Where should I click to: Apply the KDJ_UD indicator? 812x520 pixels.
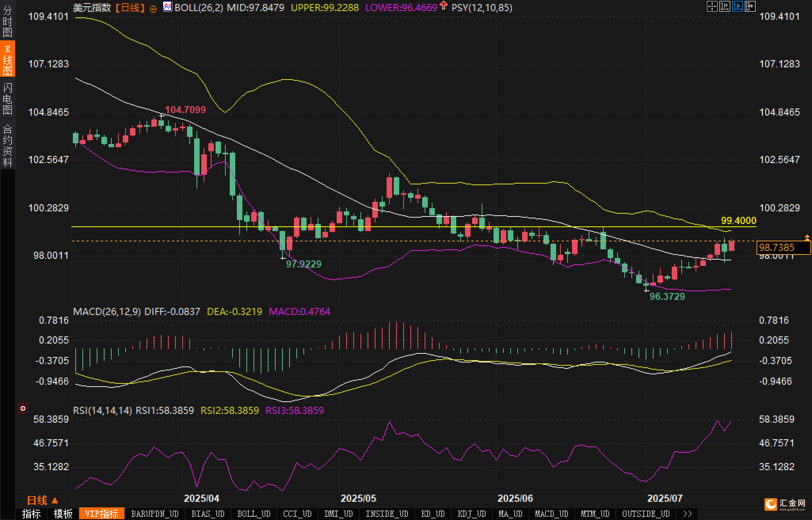click(x=472, y=514)
